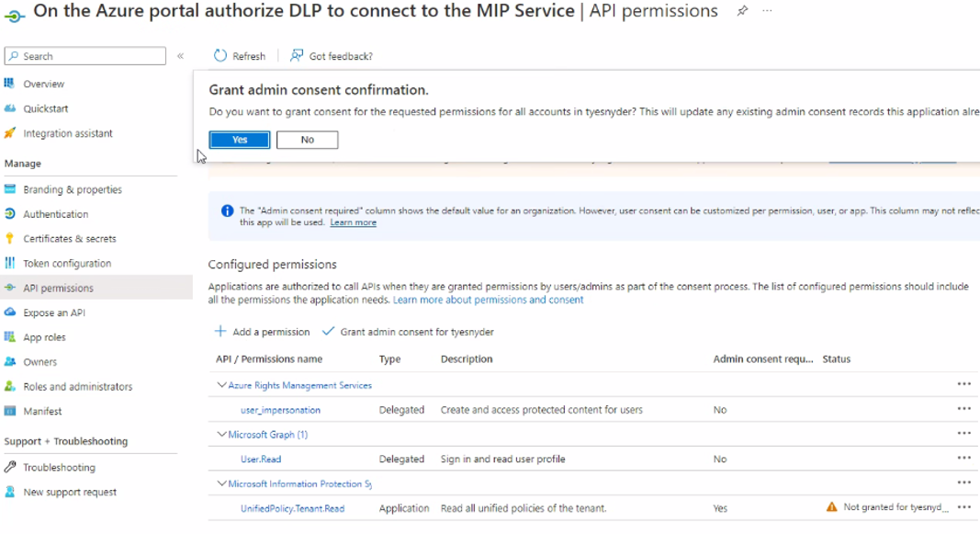Open ellipsis menu for UnifiedPolicy.Tenant.Read row
Image resolution: width=980 pixels, height=534 pixels.
(963, 507)
